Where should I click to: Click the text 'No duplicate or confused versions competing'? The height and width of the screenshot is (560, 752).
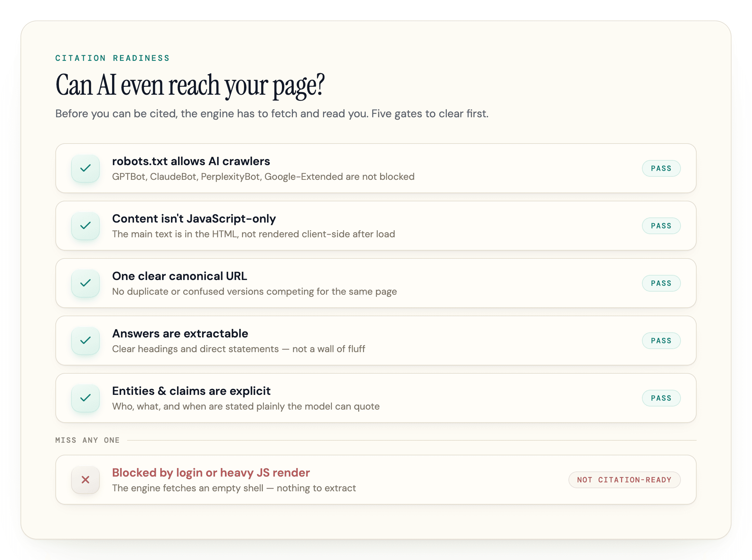213,291
